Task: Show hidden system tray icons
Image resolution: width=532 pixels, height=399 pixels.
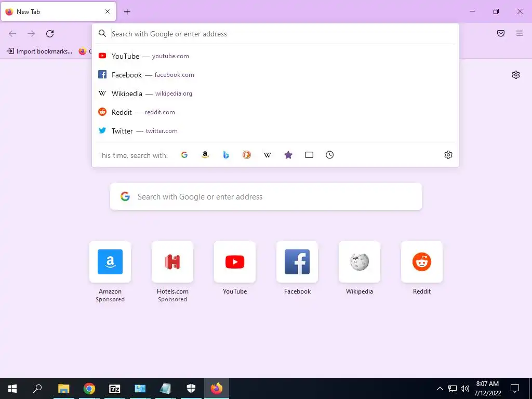Action: [440, 389]
